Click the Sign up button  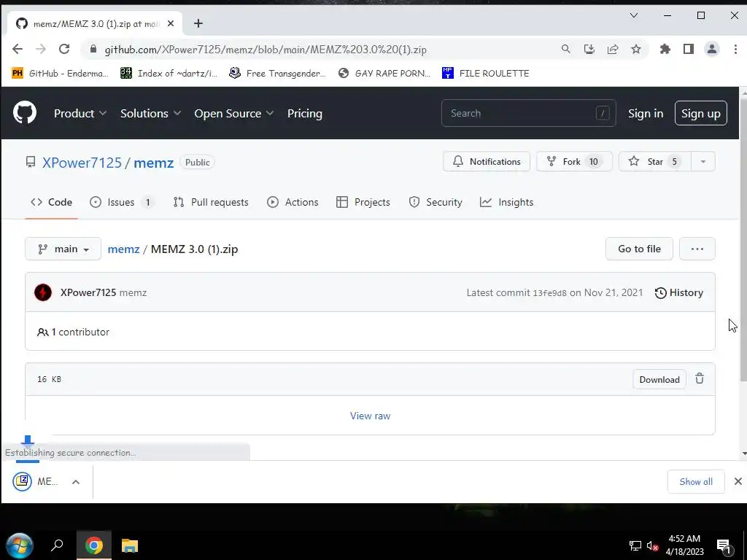pyautogui.click(x=701, y=113)
